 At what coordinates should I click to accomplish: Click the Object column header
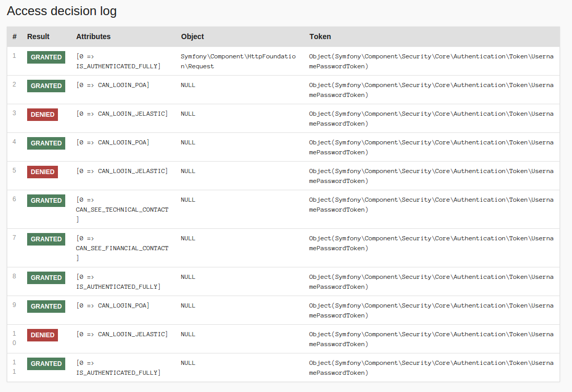tap(192, 36)
